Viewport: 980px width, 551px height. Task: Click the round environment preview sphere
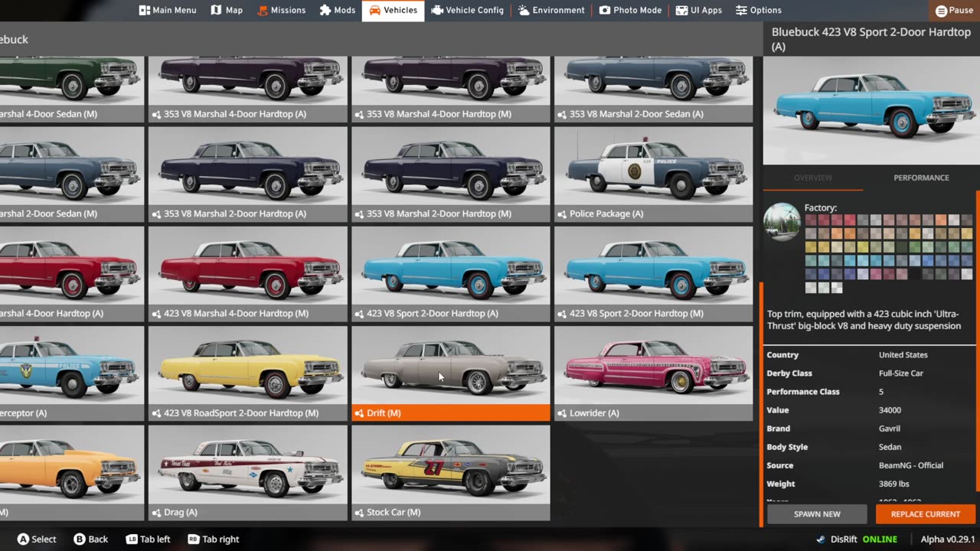(x=782, y=222)
